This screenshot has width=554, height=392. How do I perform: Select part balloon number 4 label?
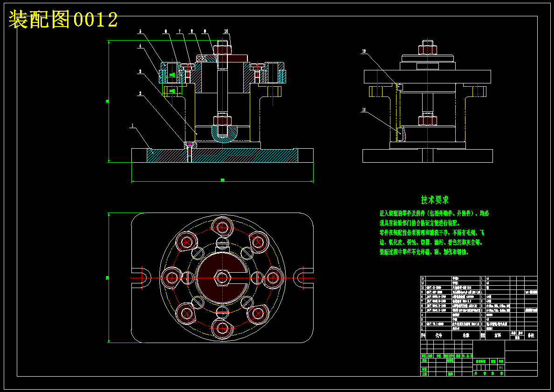point(140,46)
